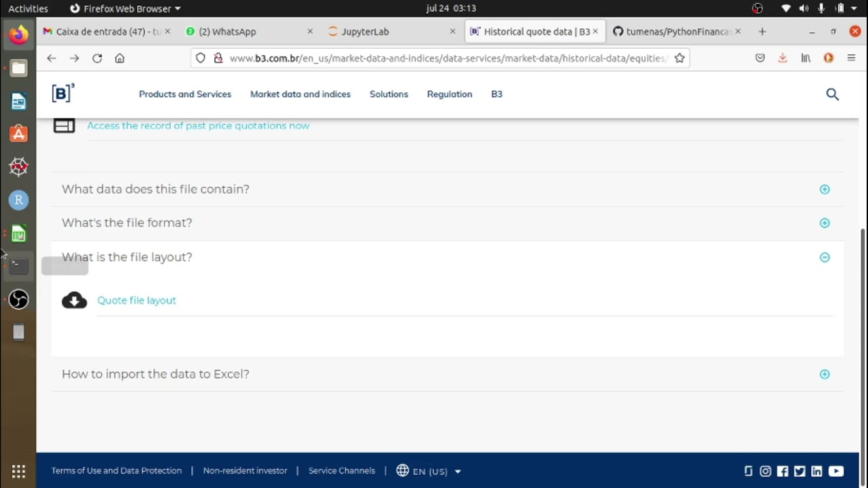868x488 pixels.
Task: Open the removable drive icon in the dock
Action: pos(18,332)
